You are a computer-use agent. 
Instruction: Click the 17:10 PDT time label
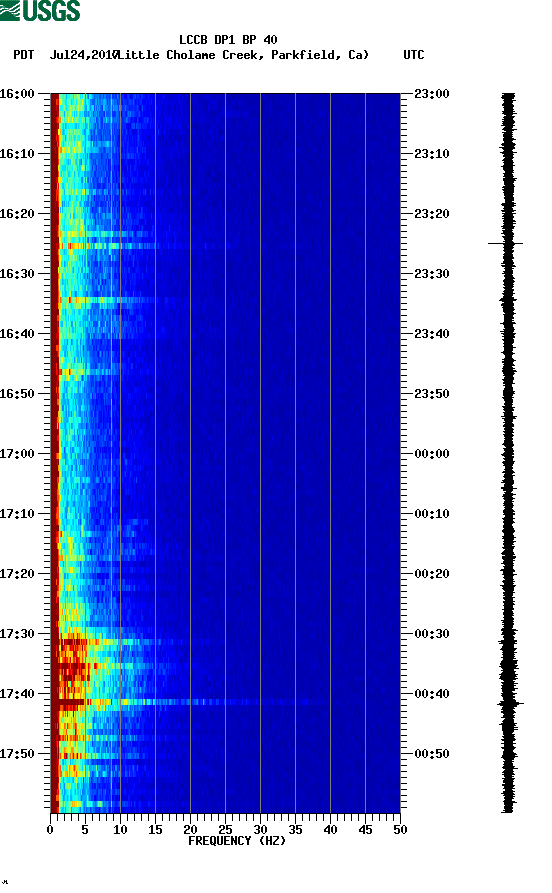pos(17,514)
